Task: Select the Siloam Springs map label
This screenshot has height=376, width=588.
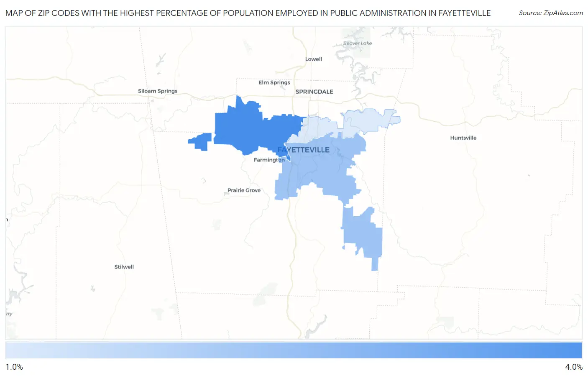Action: 158,91
